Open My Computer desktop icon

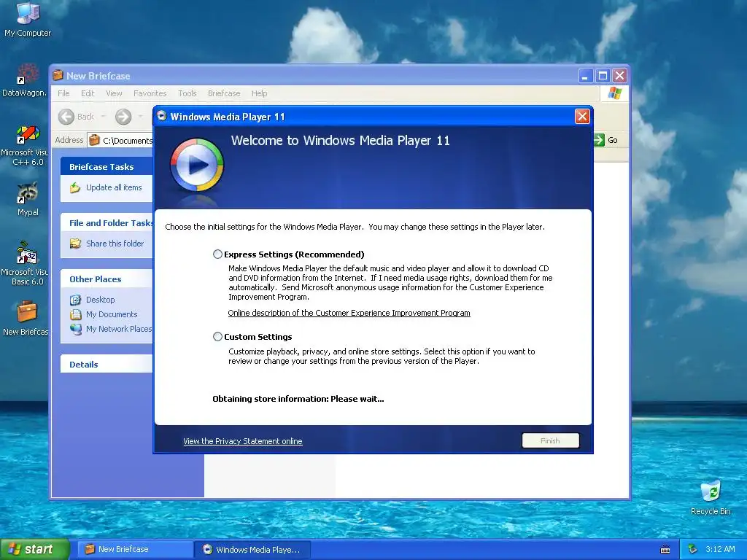tap(28, 19)
